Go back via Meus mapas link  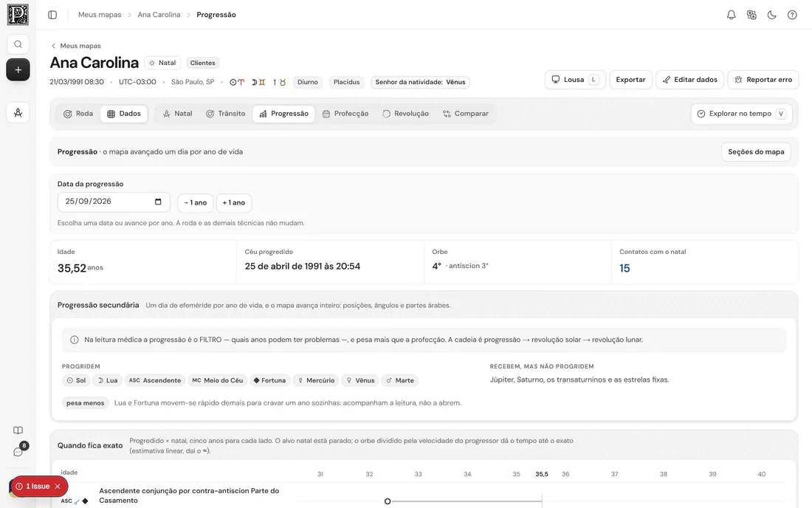(x=75, y=46)
